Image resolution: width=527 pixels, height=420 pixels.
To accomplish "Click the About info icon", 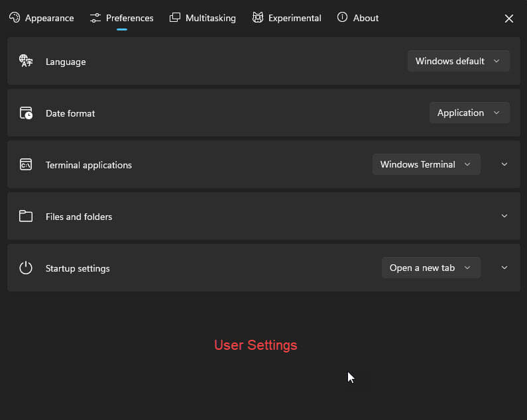I will click(342, 17).
